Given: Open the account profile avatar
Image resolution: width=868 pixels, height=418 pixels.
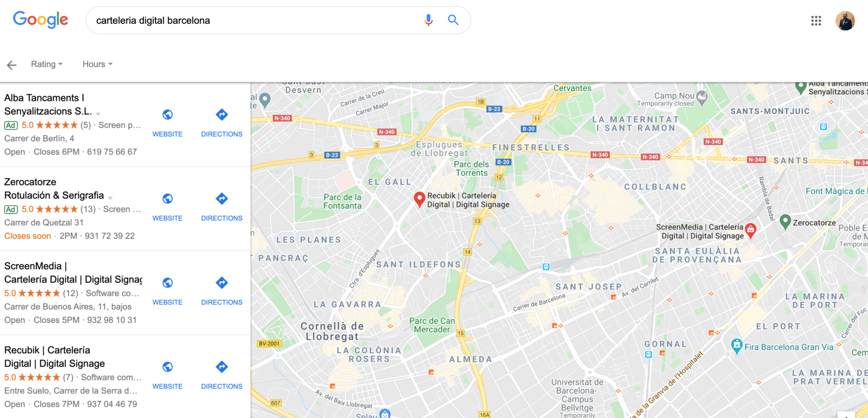Looking at the screenshot, I should [845, 21].
